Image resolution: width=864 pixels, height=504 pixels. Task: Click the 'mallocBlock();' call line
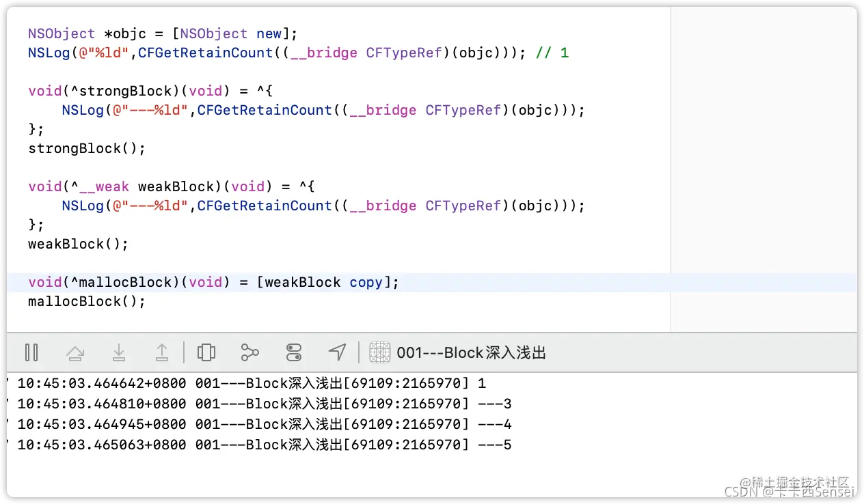coord(87,301)
